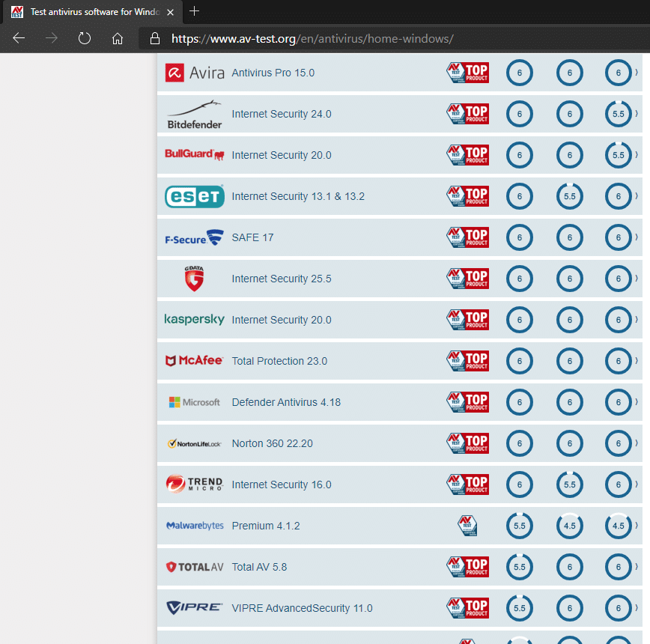Image resolution: width=650 pixels, height=644 pixels.
Task: Expand the Malwarebytes row arrow
Action: (637, 526)
